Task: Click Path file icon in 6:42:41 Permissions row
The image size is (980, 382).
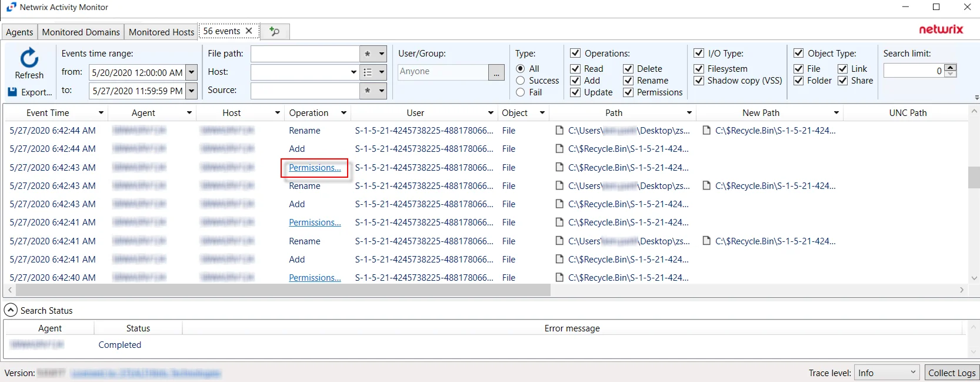Action: tap(559, 222)
